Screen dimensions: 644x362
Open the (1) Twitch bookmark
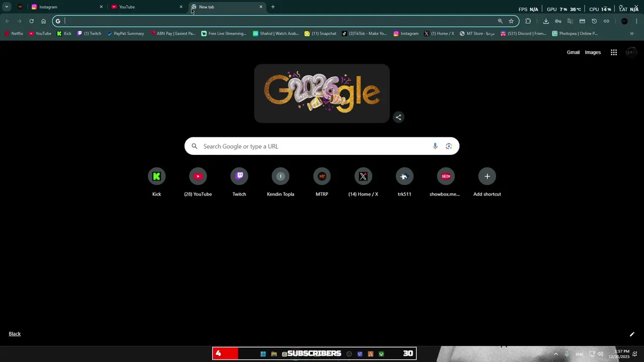pos(89,34)
